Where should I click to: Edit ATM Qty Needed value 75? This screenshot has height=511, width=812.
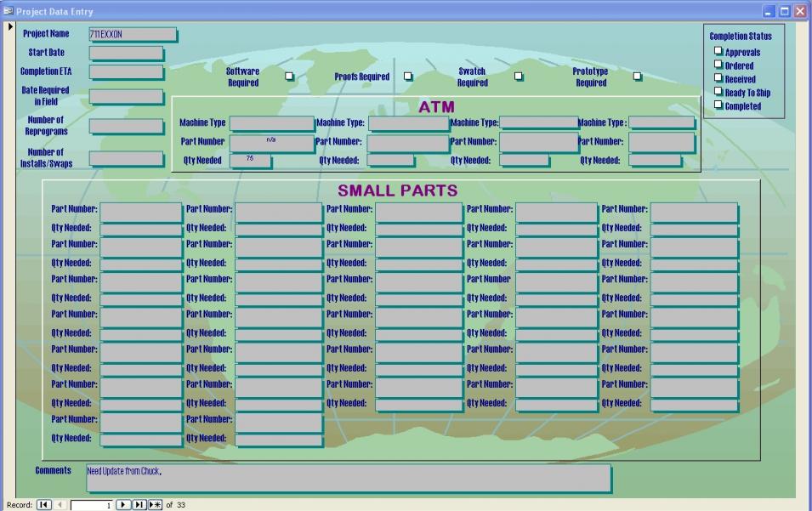point(250,161)
